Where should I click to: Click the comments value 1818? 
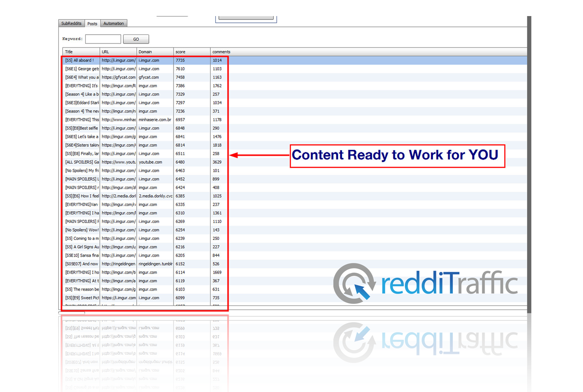coord(217,145)
